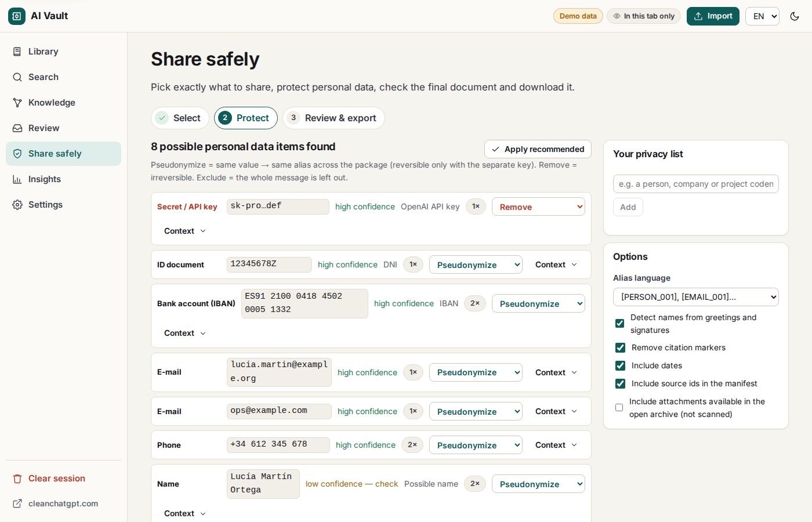
Task: Uncheck the 'Include dates' option
Action: coord(620,366)
